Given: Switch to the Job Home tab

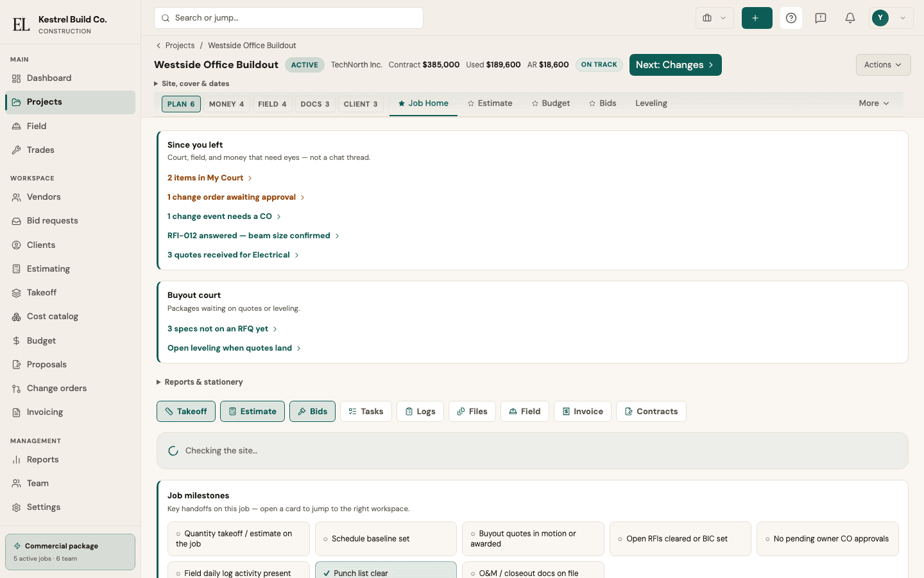Looking at the screenshot, I should click(x=424, y=103).
